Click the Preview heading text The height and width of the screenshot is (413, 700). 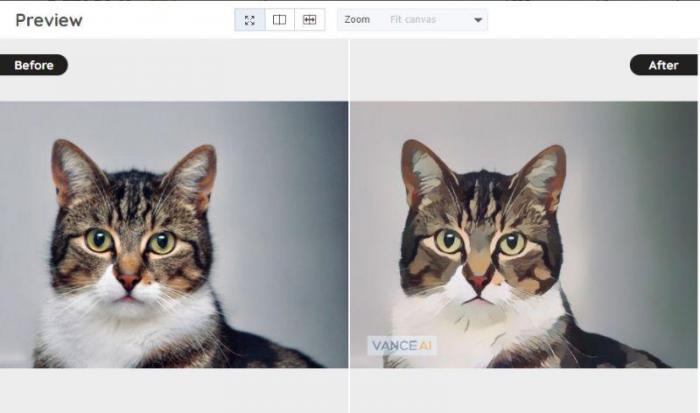point(49,21)
